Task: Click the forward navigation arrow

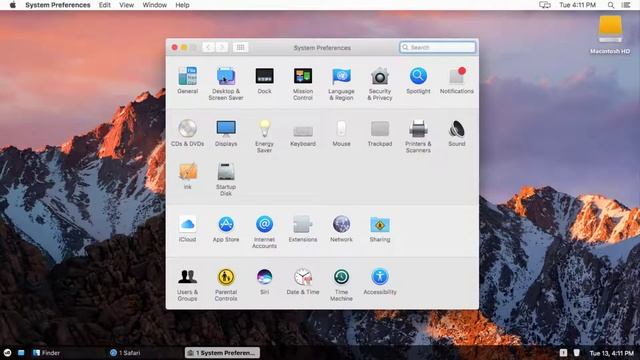Action: (222, 47)
